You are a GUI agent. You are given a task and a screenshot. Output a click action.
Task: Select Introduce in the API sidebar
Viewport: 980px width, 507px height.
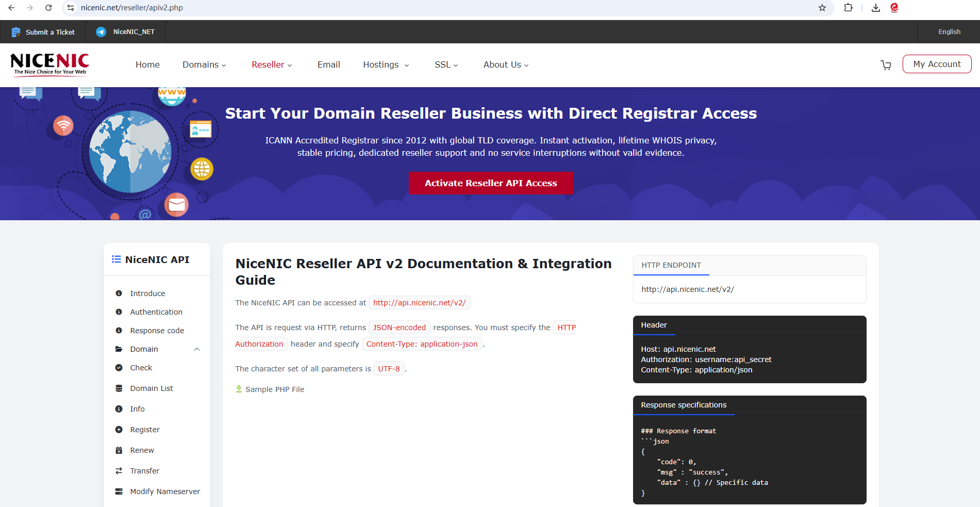pos(147,293)
